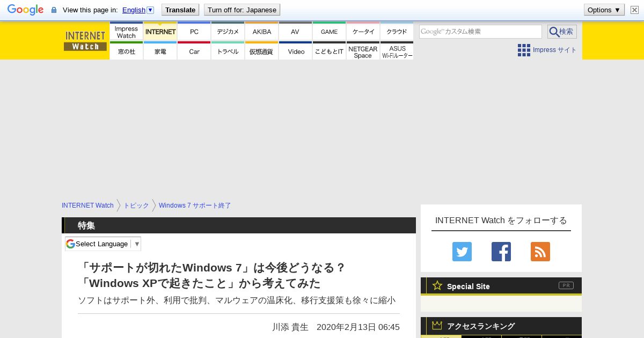The image size is (644, 338).
Task: Open the Video navigation tab
Action: (295, 51)
